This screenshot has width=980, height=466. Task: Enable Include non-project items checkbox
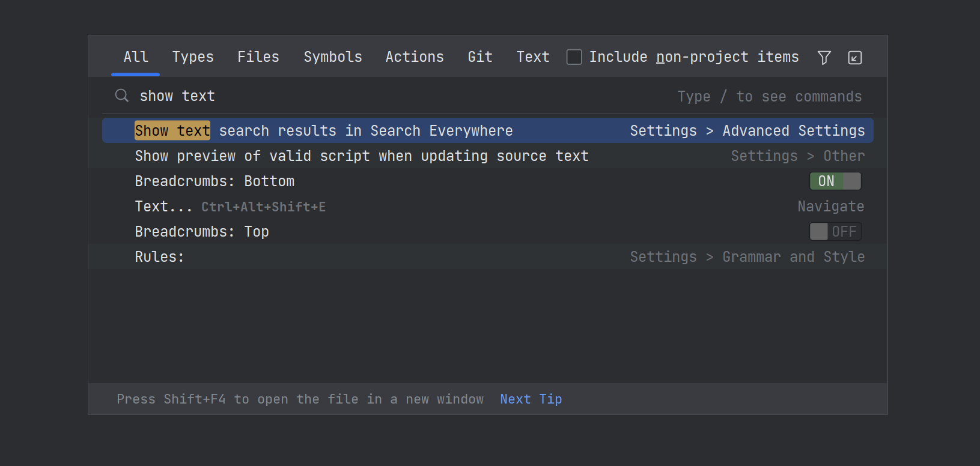pyautogui.click(x=574, y=57)
